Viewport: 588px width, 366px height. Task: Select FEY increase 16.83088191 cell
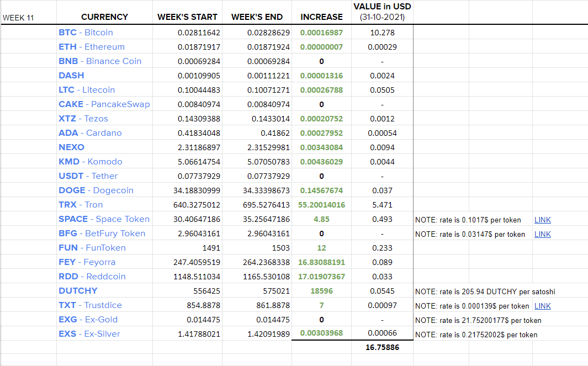click(321, 262)
